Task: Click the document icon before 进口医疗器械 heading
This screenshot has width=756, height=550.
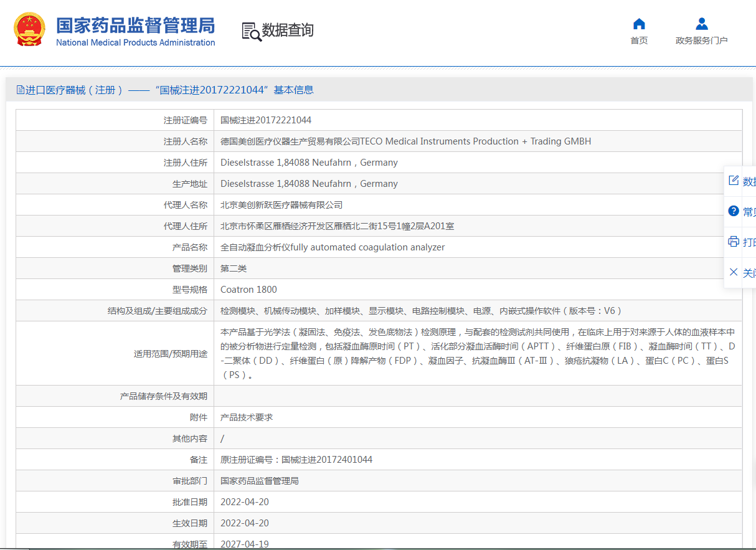Action: [x=20, y=90]
